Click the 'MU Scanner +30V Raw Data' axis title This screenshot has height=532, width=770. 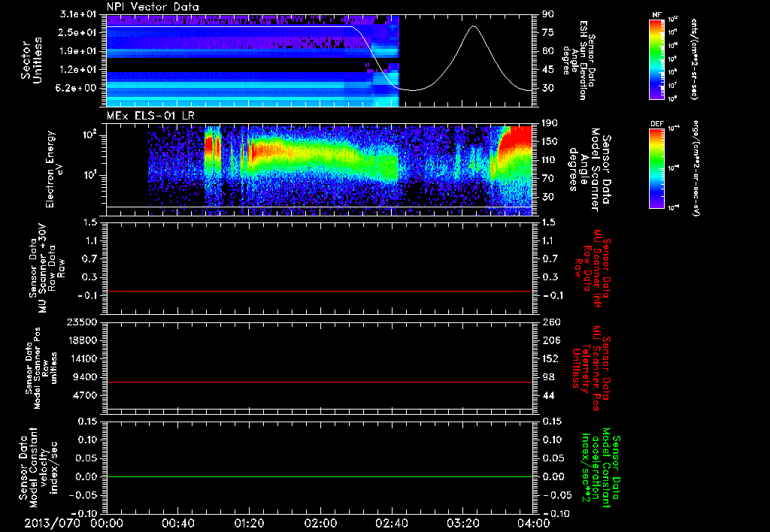[x=46, y=268]
